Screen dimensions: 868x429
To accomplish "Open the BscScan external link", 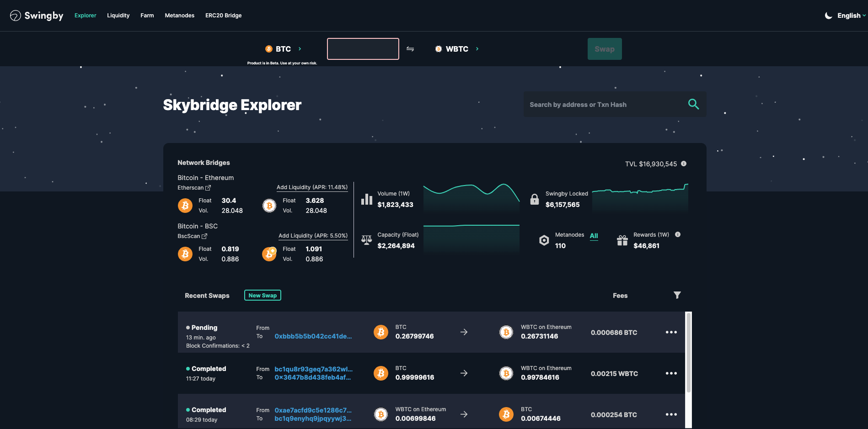I will [193, 236].
